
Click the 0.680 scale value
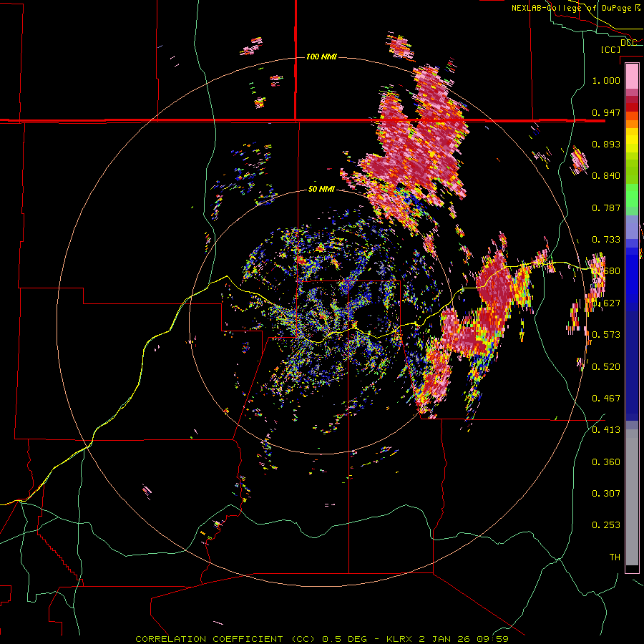608,271
